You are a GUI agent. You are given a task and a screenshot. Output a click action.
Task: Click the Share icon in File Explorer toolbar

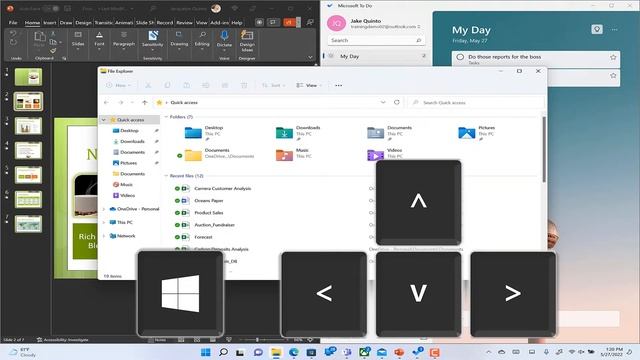pyautogui.click(x=225, y=85)
